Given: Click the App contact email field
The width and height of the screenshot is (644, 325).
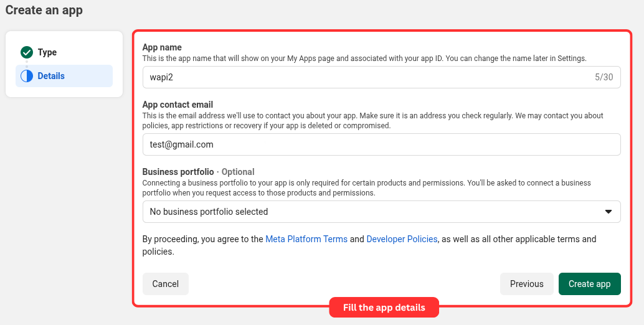Looking at the screenshot, I should click(382, 144).
